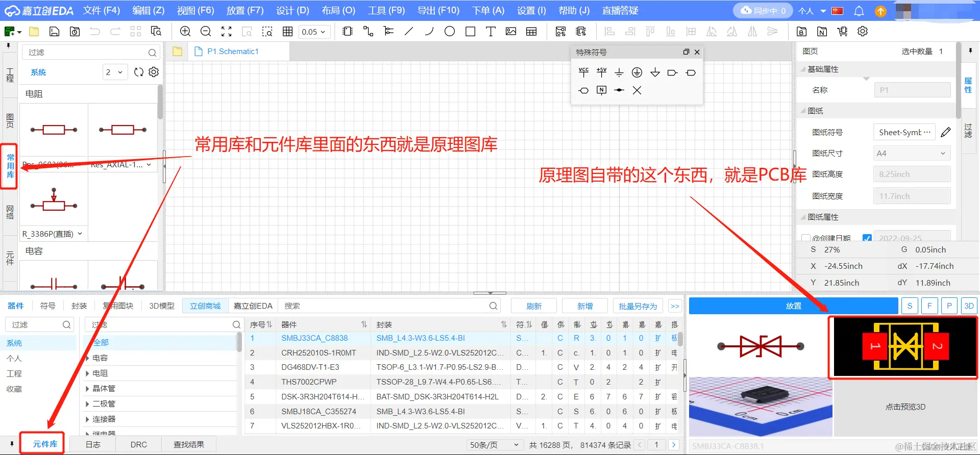980x455 pixels.
Task: Expand the 电容 category in tree
Action: pyautogui.click(x=87, y=358)
